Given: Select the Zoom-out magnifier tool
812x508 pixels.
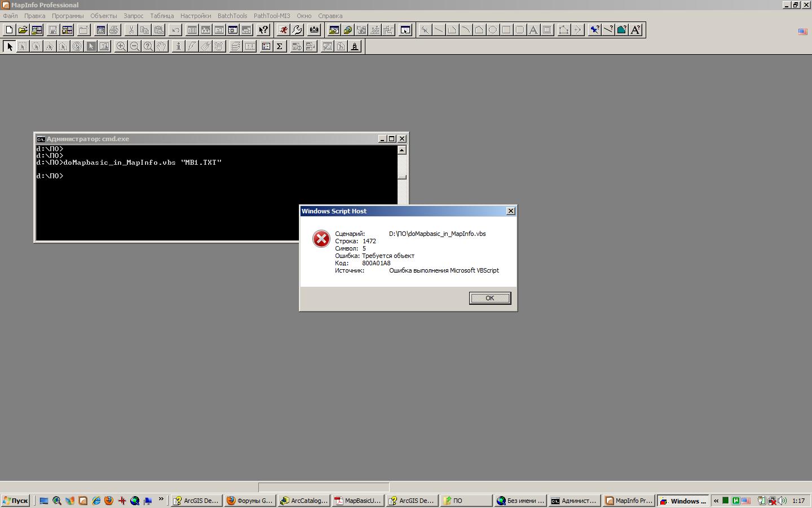Looking at the screenshot, I should click(134, 46).
